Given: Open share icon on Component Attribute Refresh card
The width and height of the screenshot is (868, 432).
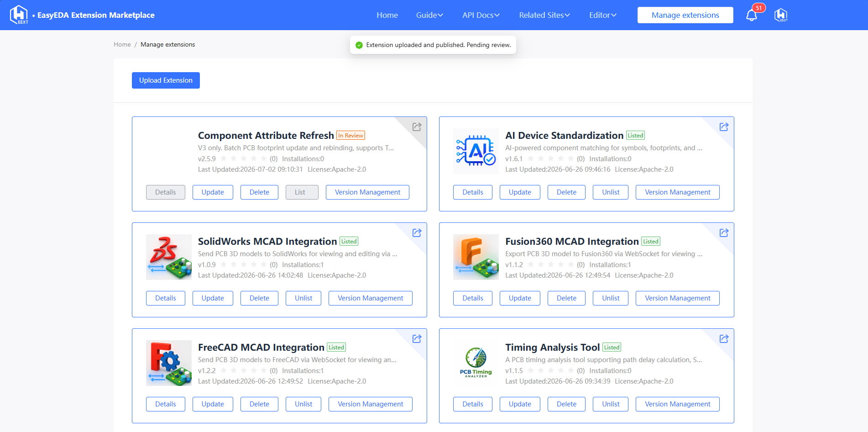Looking at the screenshot, I should [x=417, y=127].
